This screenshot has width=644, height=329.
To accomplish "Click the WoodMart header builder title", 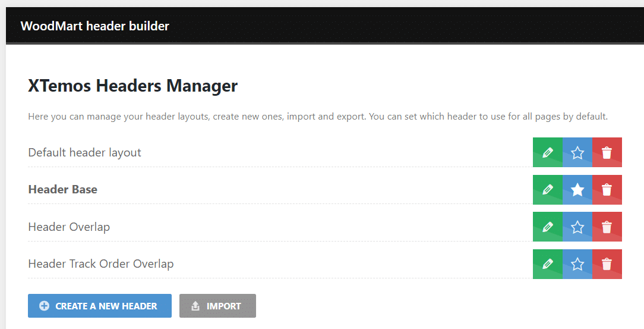I will pyautogui.click(x=95, y=26).
